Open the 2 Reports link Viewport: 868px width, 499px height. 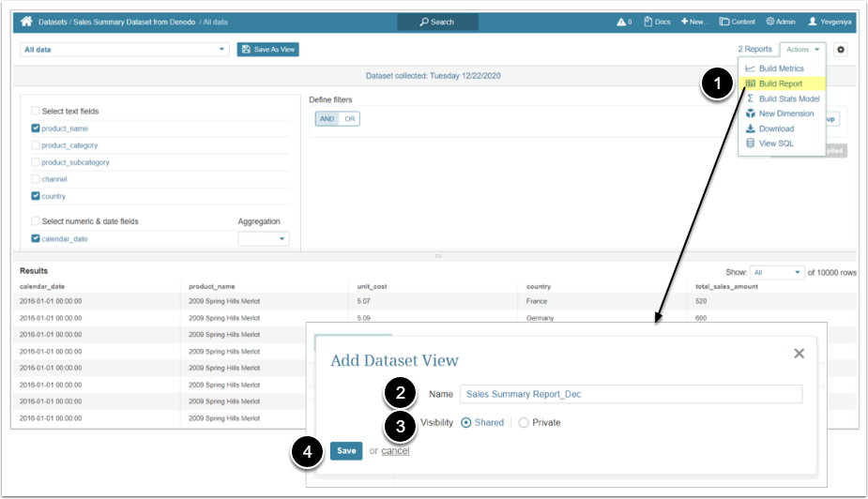(x=754, y=49)
